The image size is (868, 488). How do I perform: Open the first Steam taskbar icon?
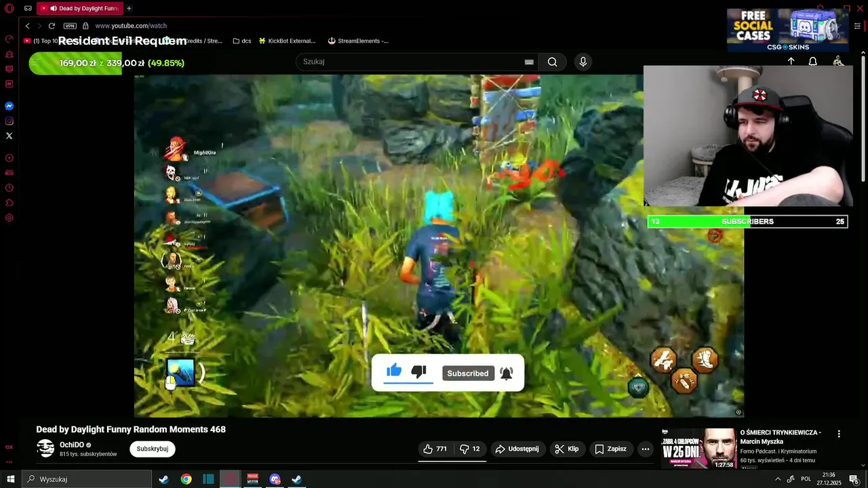[163, 479]
